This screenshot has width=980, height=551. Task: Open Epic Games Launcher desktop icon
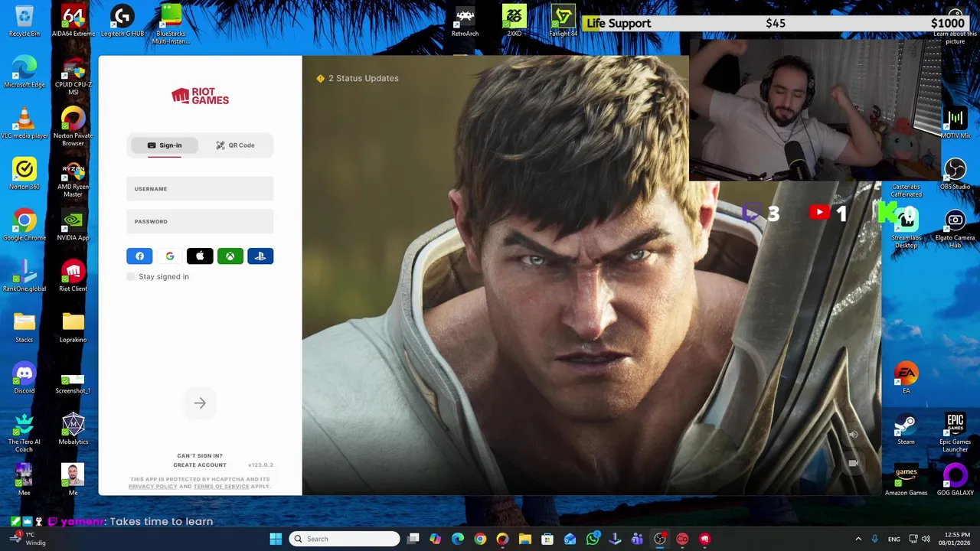click(955, 432)
